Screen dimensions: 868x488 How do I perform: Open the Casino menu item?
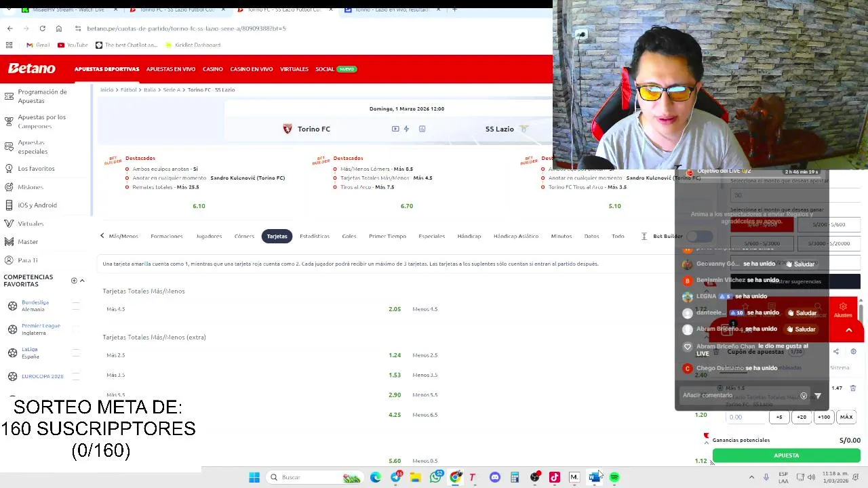click(212, 69)
